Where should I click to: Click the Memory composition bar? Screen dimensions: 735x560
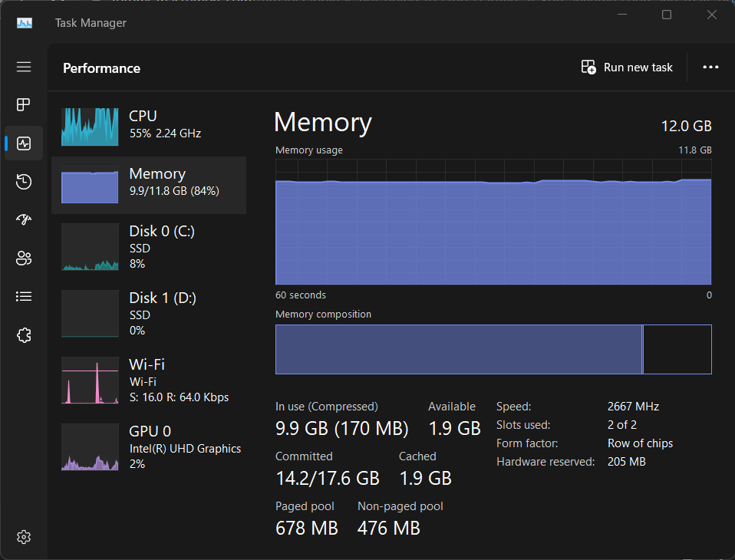pos(493,349)
